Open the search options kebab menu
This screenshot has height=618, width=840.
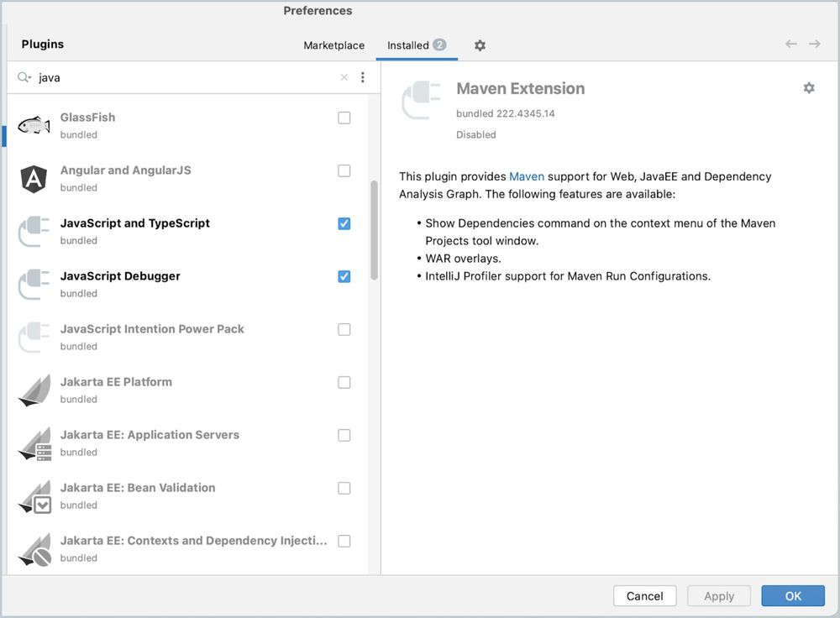click(x=362, y=76)
